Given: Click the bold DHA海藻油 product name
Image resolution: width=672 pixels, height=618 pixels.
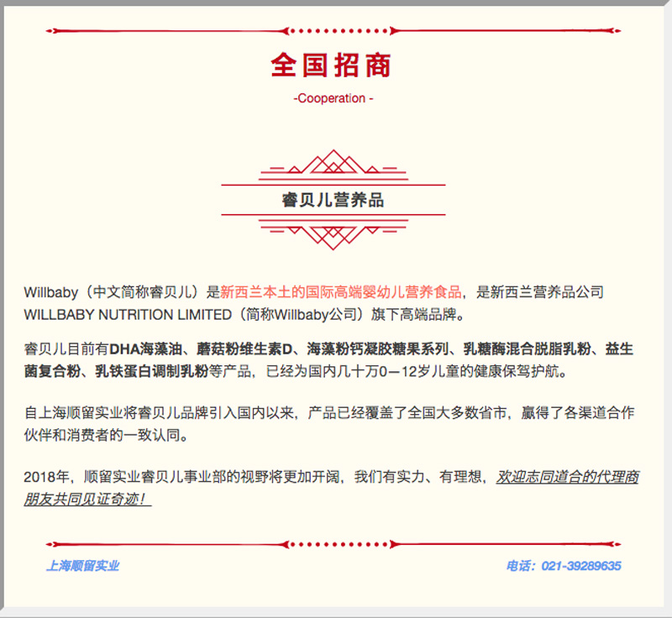Looking at the screenshot, I should [144, 348].
